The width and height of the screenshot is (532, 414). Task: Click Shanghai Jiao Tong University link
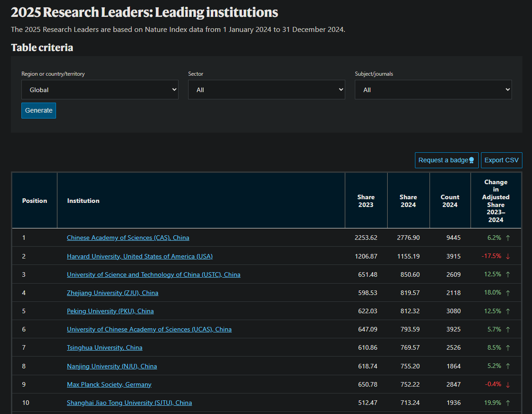coord(129,403)
